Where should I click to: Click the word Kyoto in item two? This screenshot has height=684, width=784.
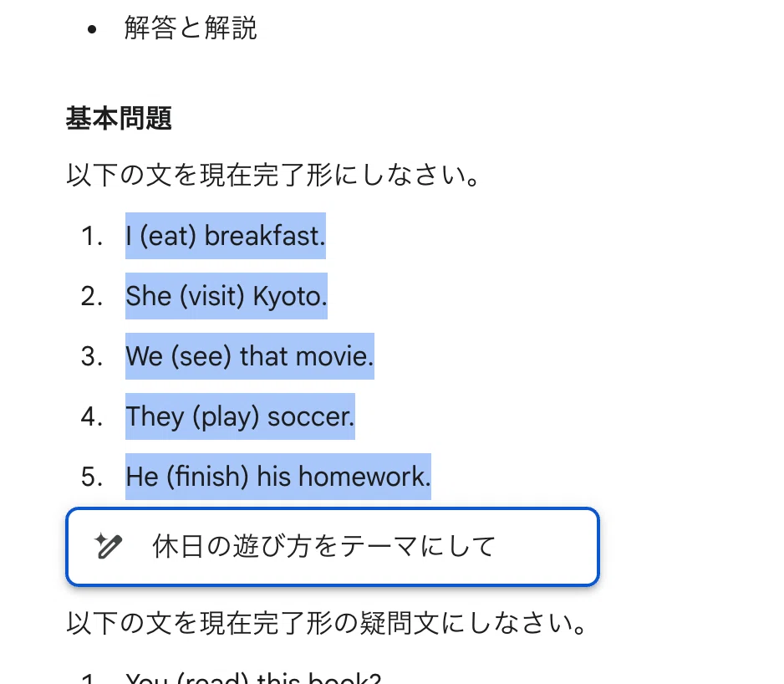pos(290,296)
